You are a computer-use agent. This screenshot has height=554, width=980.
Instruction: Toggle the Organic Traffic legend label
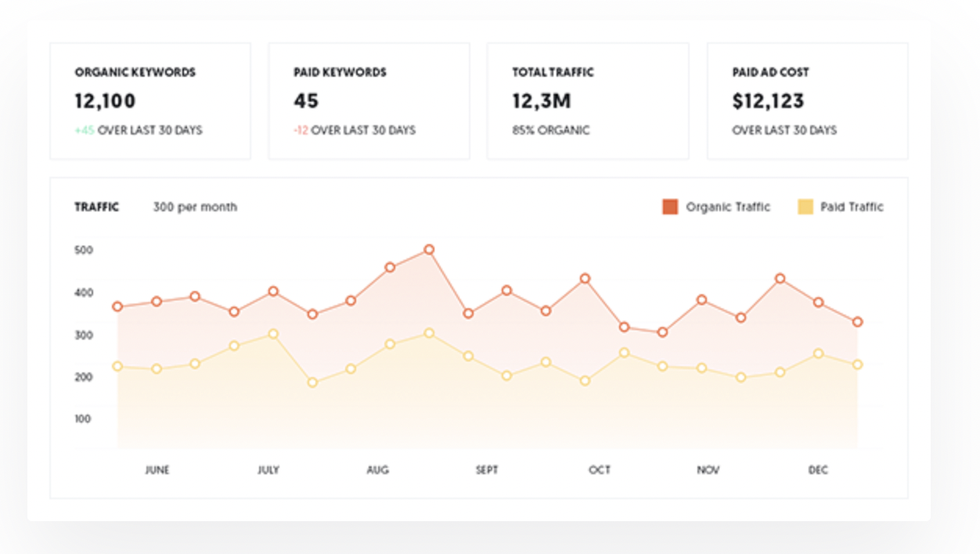(x=728, y=207)
